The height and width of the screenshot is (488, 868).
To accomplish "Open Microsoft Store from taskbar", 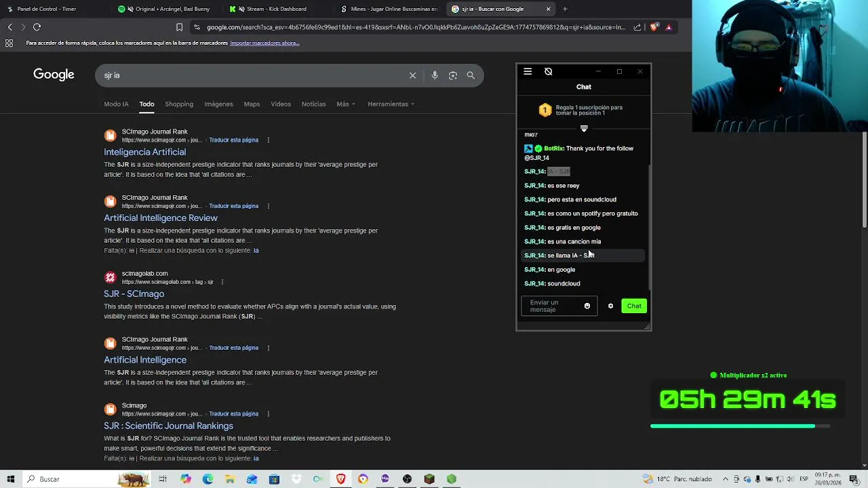I will point(274,479).
